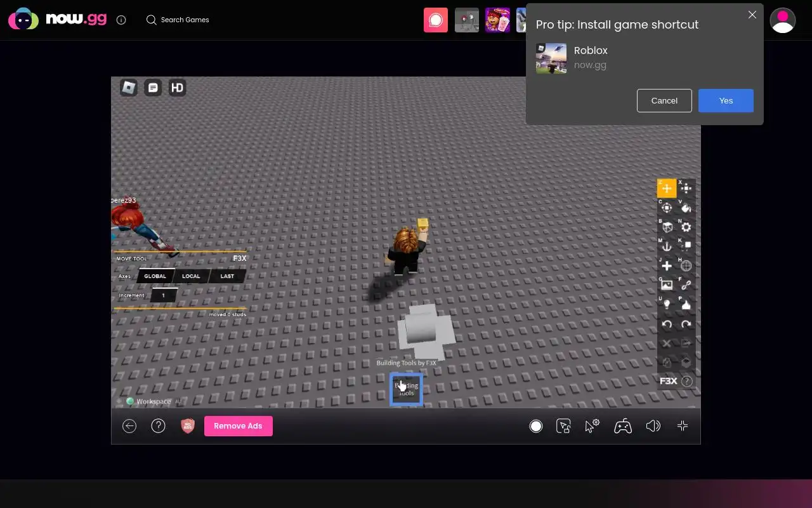Select the F3X Weld chain tool
The width and height of the screenshot is (812, 508).
tap(686, 285)
